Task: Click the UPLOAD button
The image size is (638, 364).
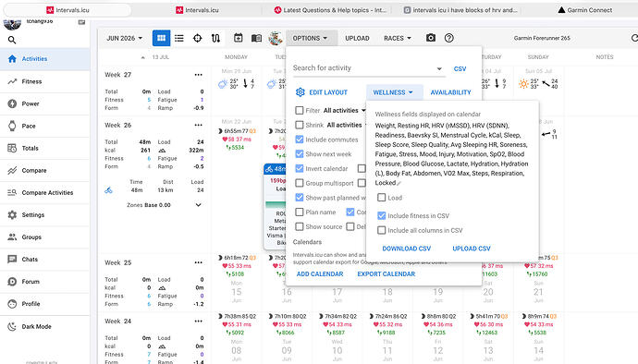Action: pyautogui.click(x=357, y=38)
